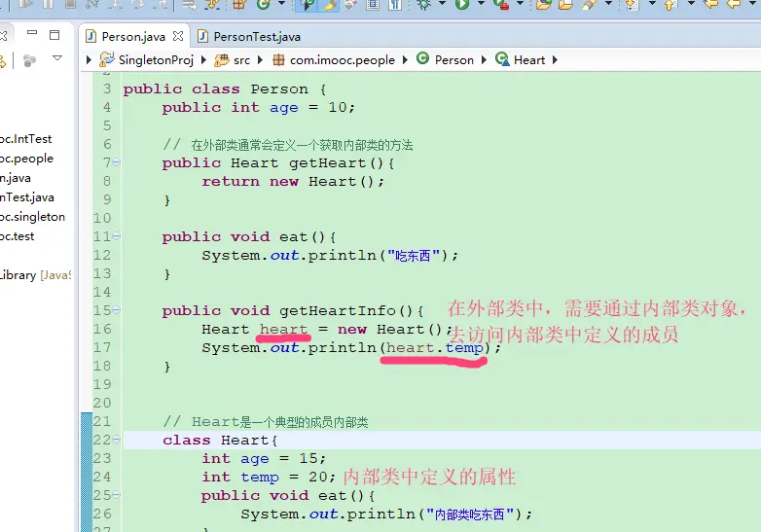Select the Person.java editor tab
Viewport: 761px width, 532px height.
132,37
